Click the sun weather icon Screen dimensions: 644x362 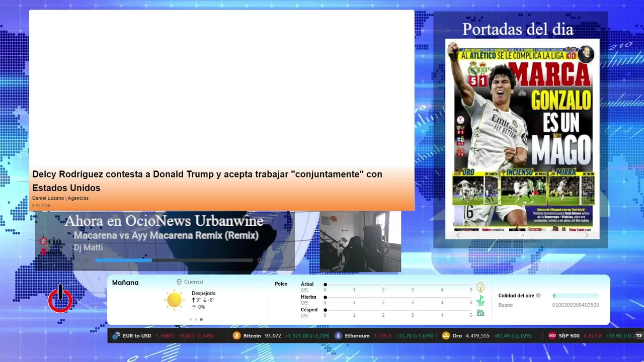pyautogui.click(x=174, y=300)
